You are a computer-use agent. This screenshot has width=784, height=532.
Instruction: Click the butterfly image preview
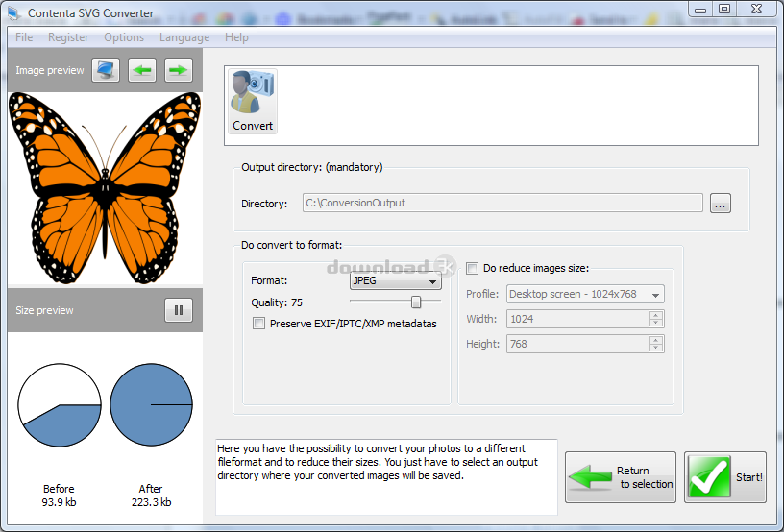105,188
